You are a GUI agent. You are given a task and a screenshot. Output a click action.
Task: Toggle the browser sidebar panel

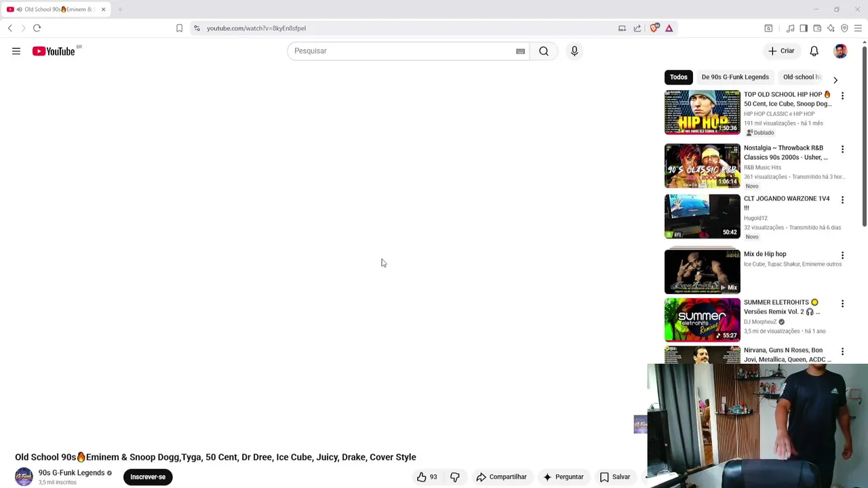(x=804, y=28)
